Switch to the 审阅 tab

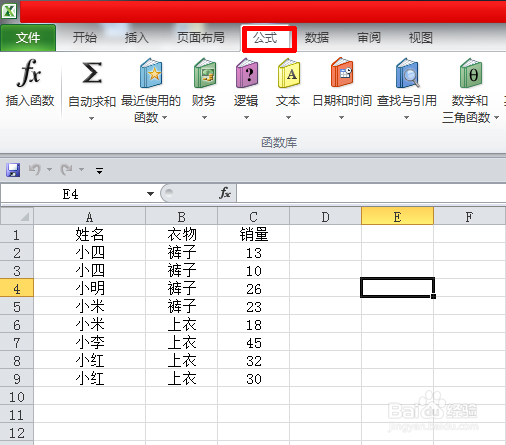pos(369,38)
